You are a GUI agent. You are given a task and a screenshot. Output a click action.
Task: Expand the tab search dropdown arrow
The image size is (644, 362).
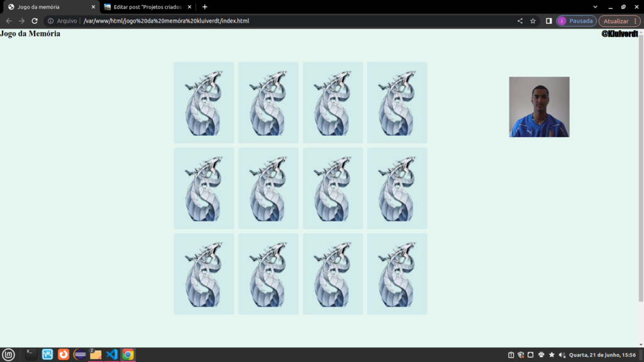(594, 7)
